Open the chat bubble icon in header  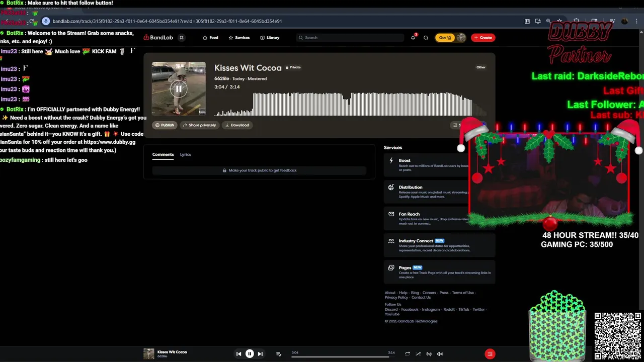point(426,38)
